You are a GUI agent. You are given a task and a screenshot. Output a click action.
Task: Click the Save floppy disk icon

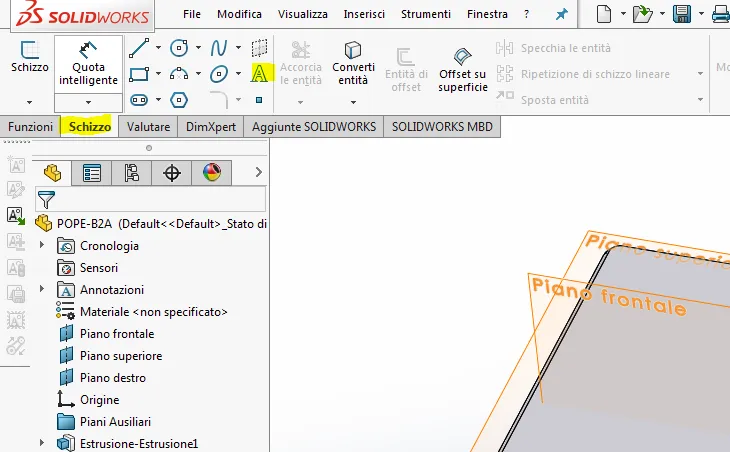[682, 14]
